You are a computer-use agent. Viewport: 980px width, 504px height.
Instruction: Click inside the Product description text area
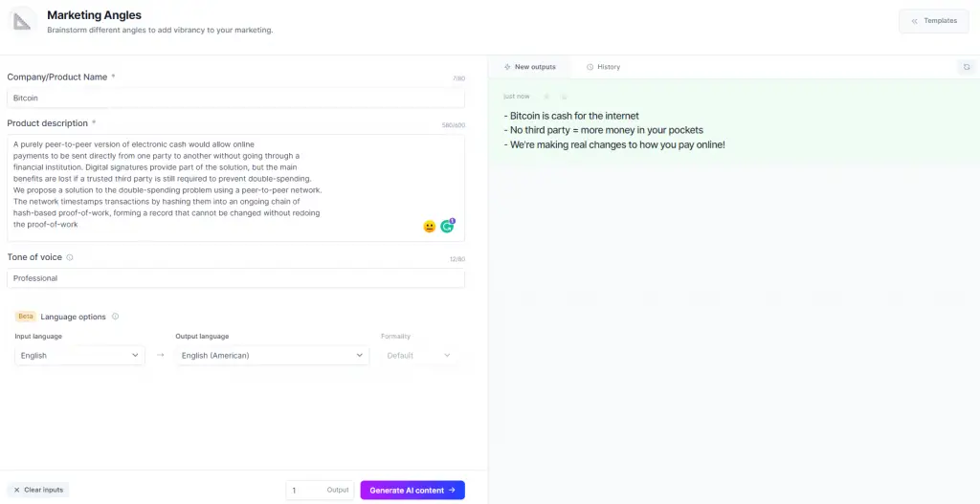[235, 188]
